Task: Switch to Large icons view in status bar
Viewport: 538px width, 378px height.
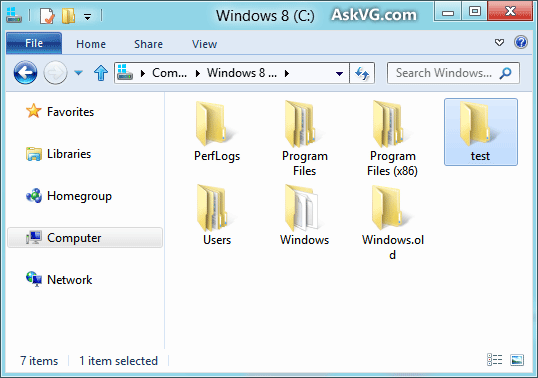Action: (517, 360)
